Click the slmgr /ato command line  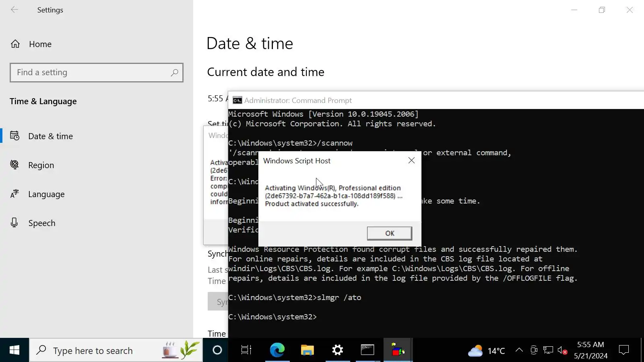(295, 298)
